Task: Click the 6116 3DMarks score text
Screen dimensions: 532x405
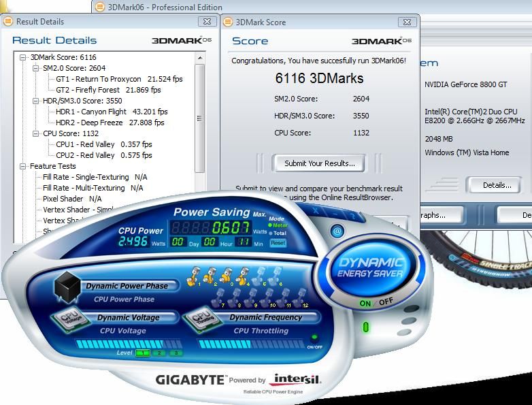Action: pos(319,78)
